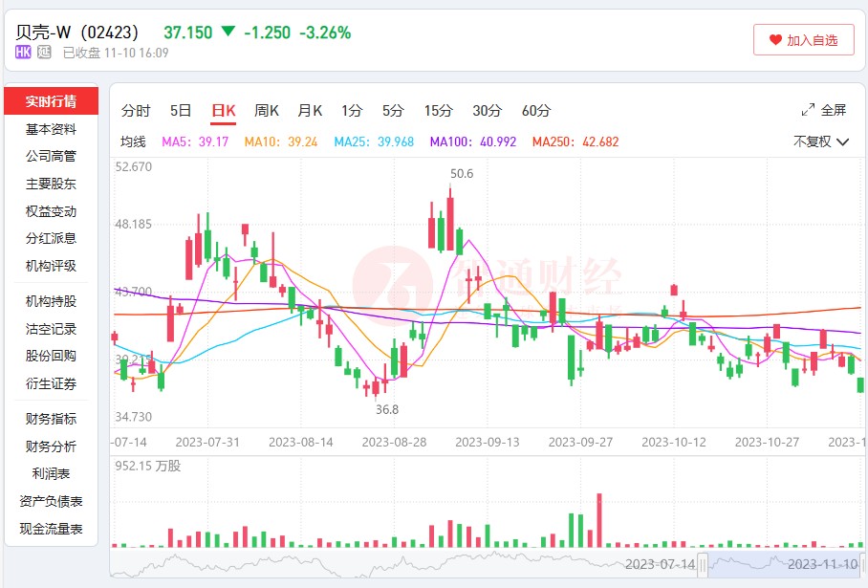This screenshot has width=868, height=588.
Task: Click the 延 delayed-quote badge icon
Action: coord(44,53)
